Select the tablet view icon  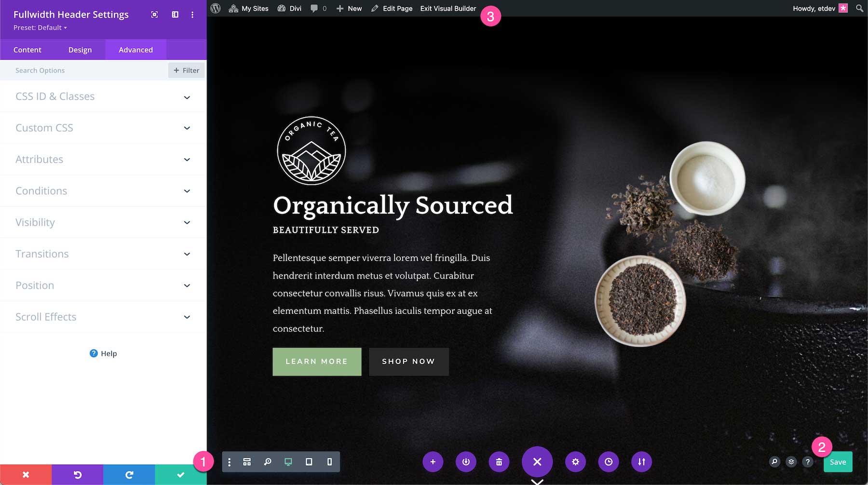(x=309, y=462)
